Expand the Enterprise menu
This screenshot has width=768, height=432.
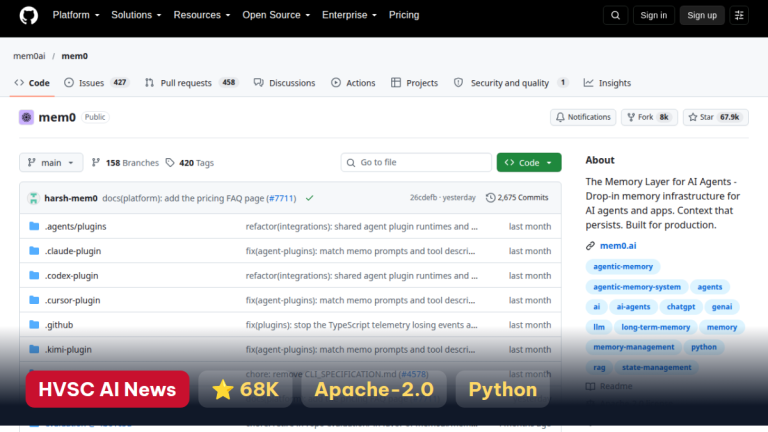coord(349,15)
